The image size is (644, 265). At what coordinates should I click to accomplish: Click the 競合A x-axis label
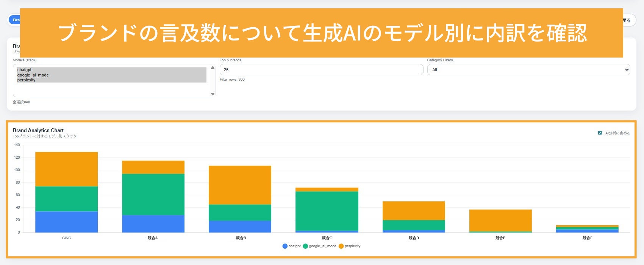(x=153, y=238)
